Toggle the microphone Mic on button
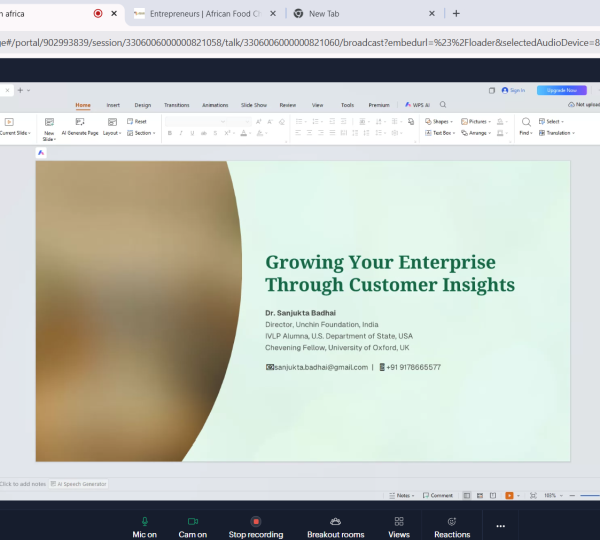This screenshot has height=540, width=600. click(144, 527)
